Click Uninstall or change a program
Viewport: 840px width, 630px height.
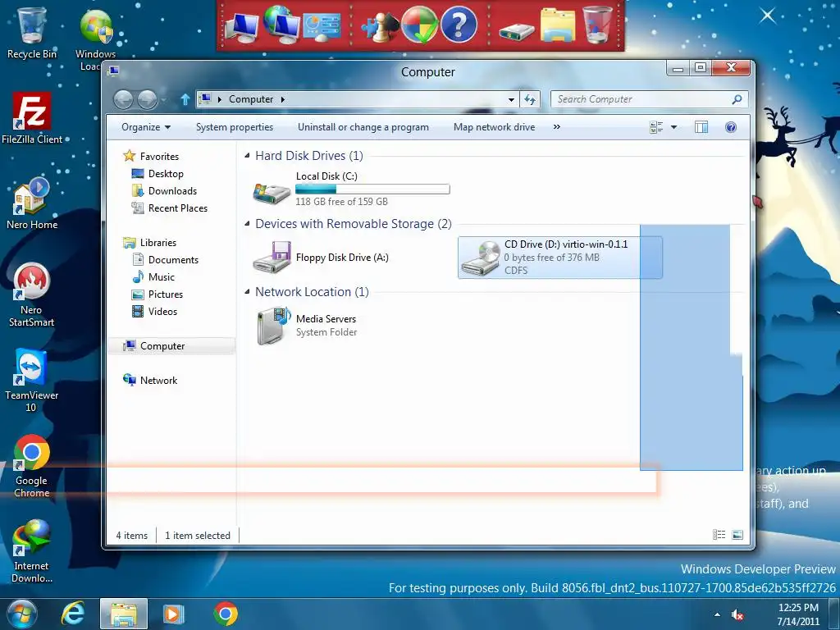click(x=363, y=127)
